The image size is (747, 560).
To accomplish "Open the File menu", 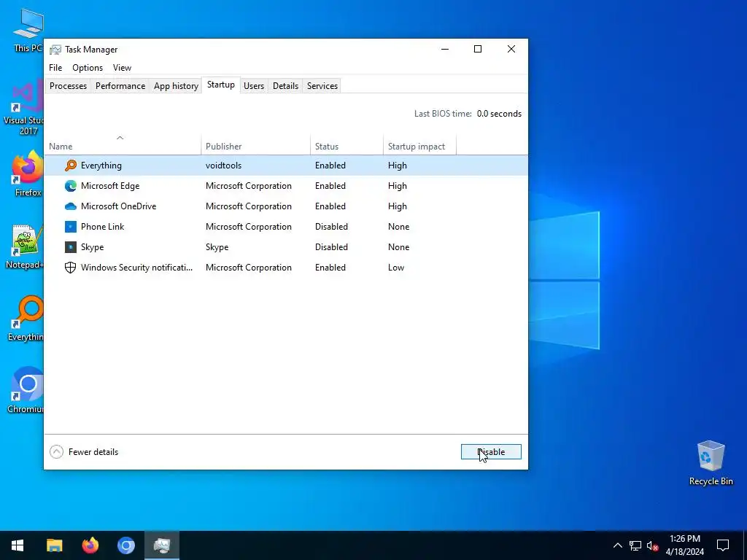I will (x=55, y=68).
